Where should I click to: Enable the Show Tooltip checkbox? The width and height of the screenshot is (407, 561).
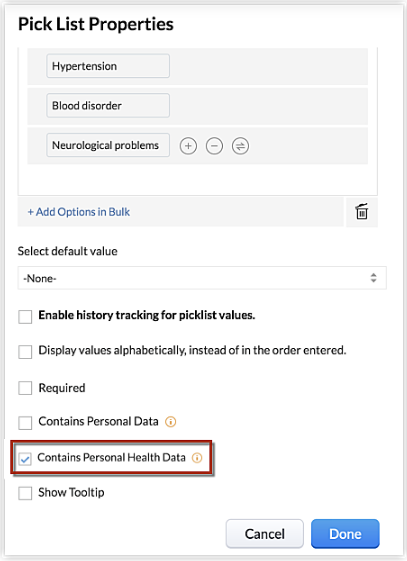[x=25, y=493]
